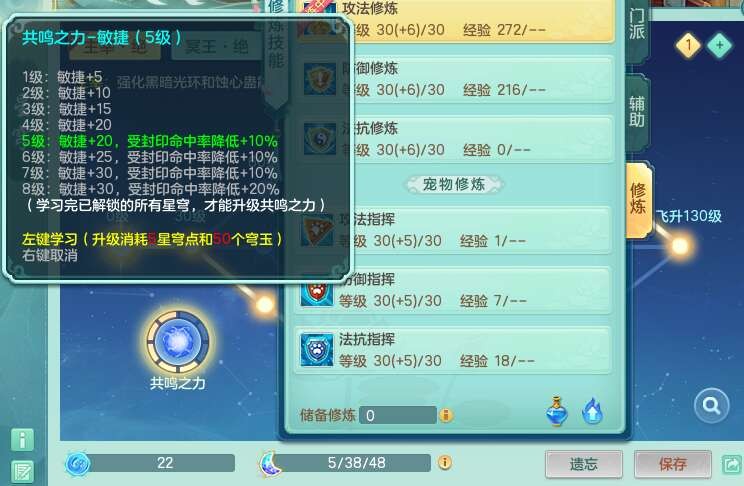Screen dimensions: 744x486
Task: Click the blue flame upgrade arrow icon
Action: [x=592, y=411]
